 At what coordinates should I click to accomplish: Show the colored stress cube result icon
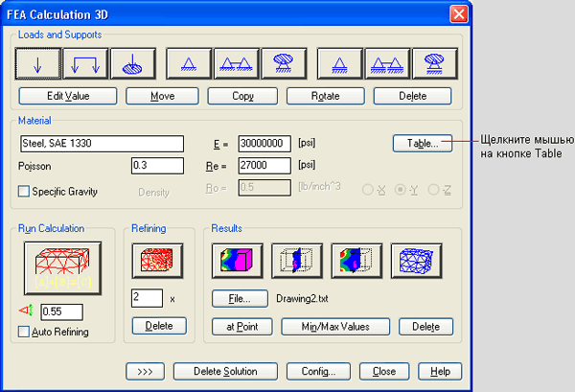[x=237, y=261]
